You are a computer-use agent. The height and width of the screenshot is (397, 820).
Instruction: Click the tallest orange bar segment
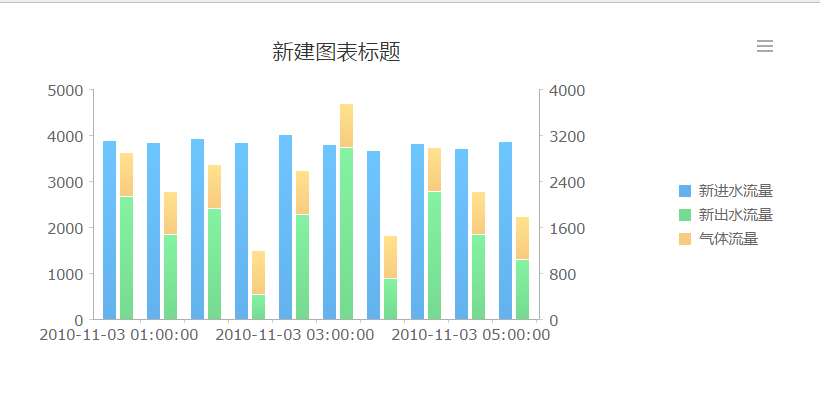346,126
